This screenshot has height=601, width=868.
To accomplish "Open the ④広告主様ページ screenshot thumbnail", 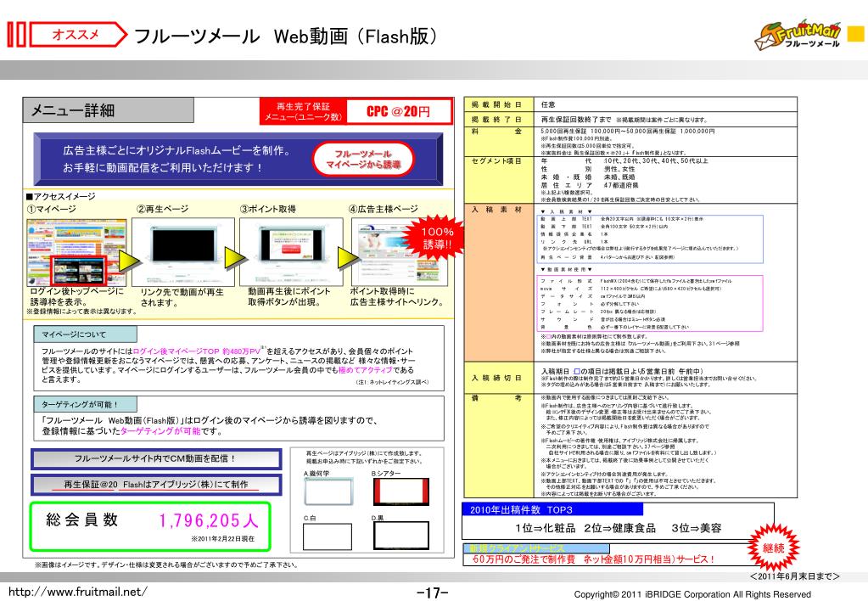I will point(399,252).
